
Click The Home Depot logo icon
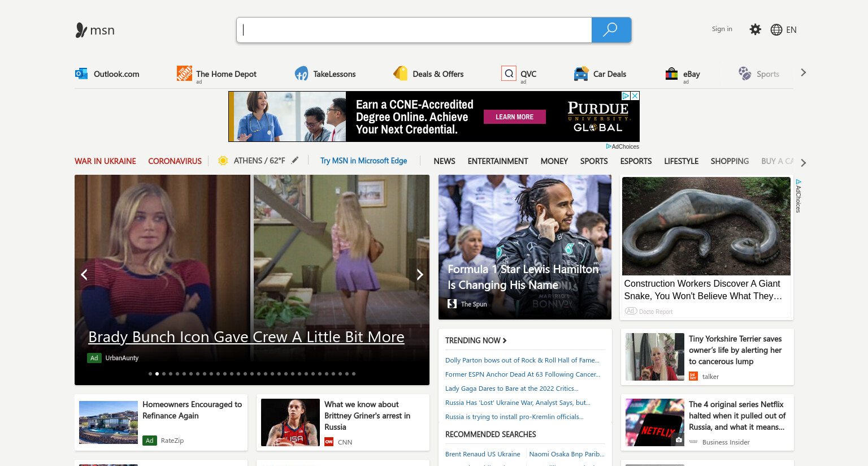184,73
